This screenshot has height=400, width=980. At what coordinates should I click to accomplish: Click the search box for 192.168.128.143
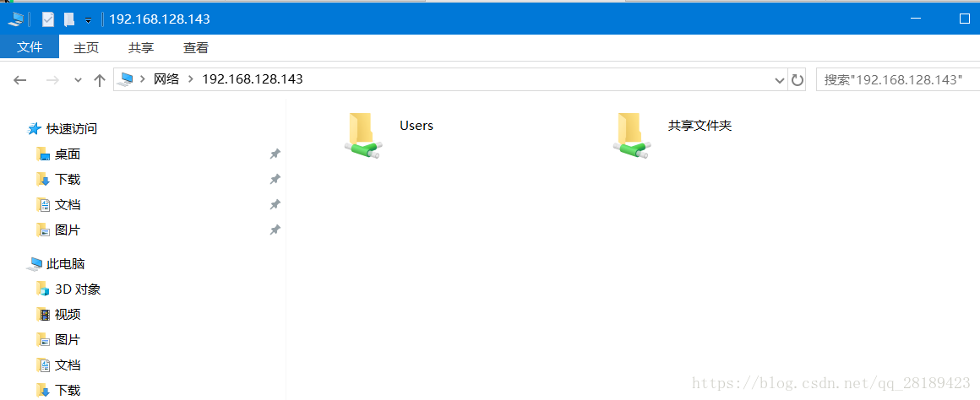pyautogui.click(x=897, y=80)
